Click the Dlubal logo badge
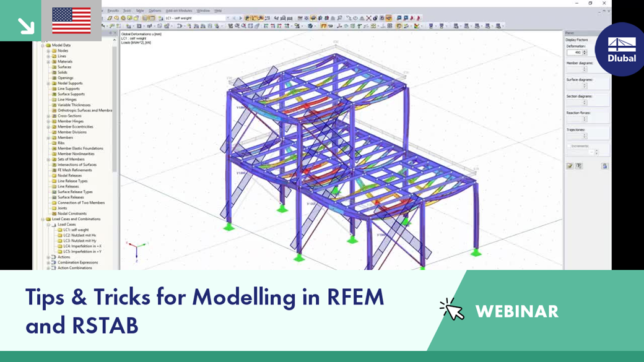This screenshot has width=644, height=362. pos(622,50)
